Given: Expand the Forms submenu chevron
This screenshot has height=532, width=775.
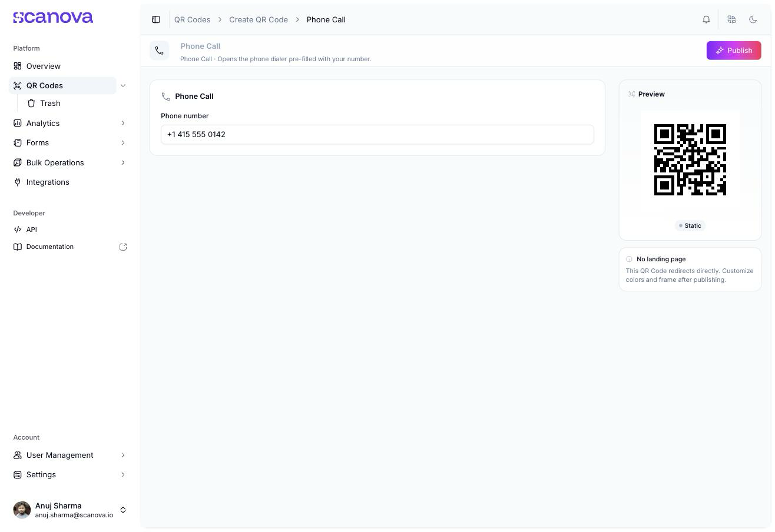Looking at the screenshot, I should pyautogui.click(x=123, y=142).
